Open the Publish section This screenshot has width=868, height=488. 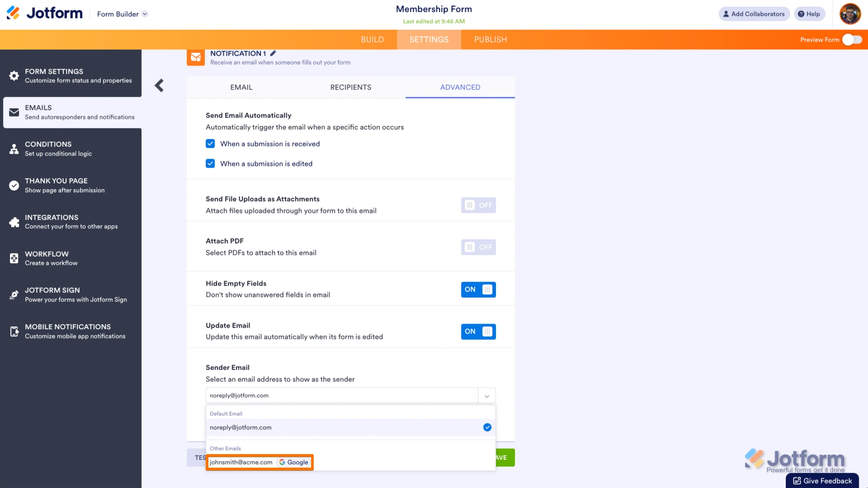click(490, 39)
